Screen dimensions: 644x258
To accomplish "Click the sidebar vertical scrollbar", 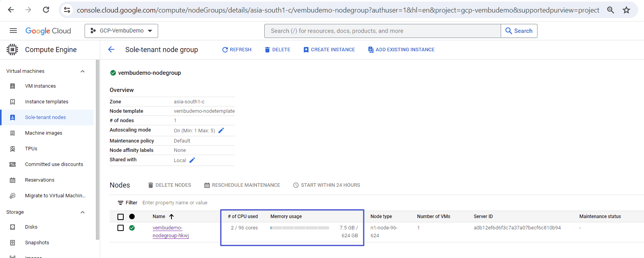I will (x=97, y=149).
